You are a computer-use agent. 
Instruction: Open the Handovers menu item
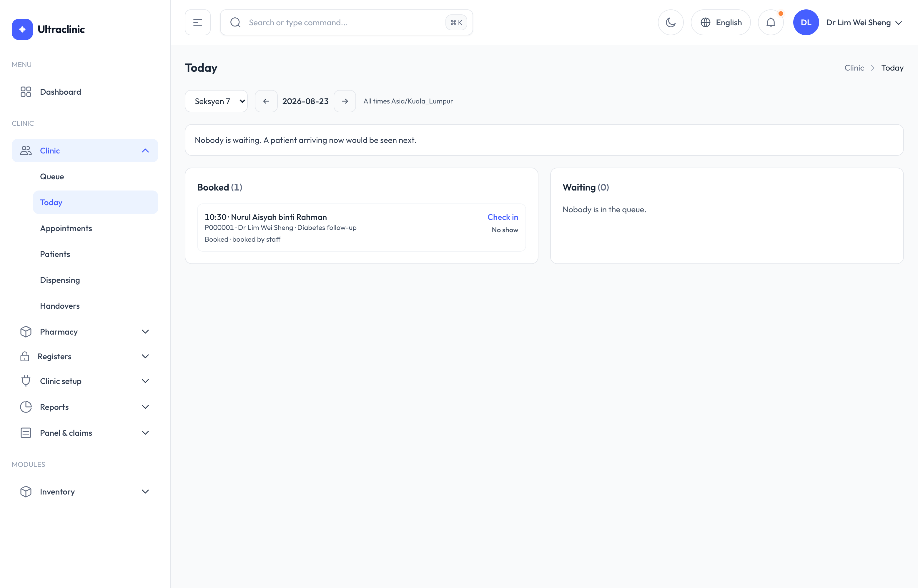pyautogui.click(x=96, y=306)
